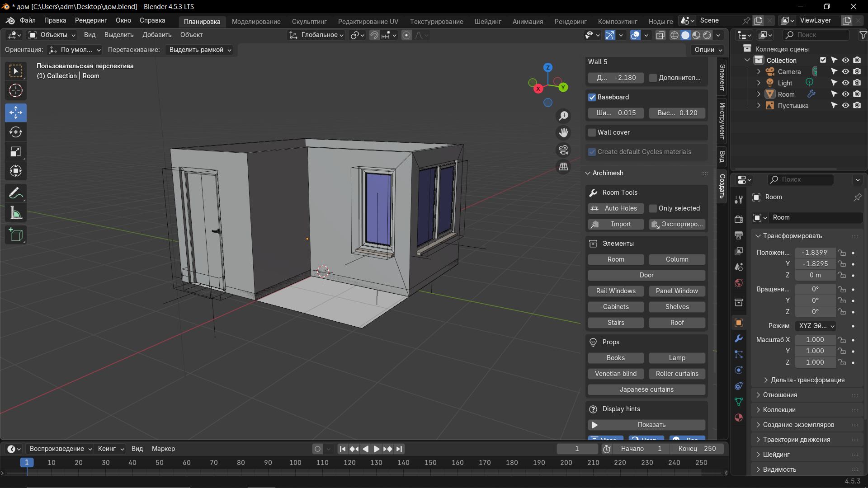Click the baseboard Выс height field
868x488 pixels.
click(x=677, y=113)
